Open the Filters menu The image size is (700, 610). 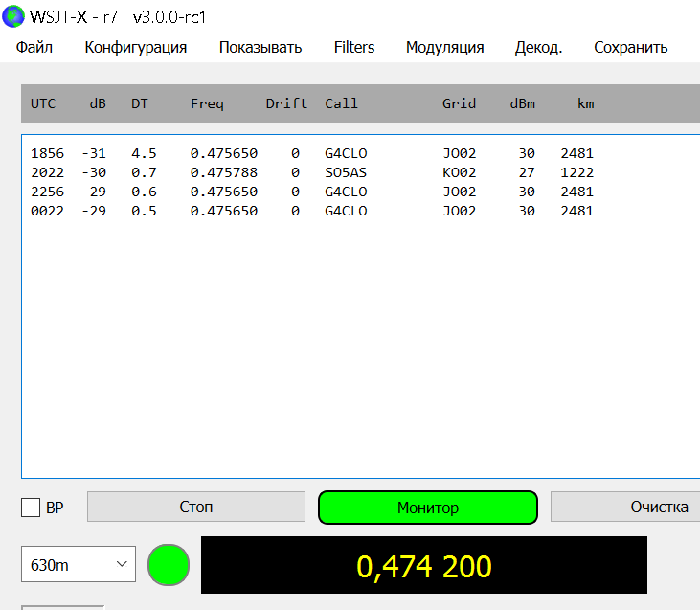[x=354, y=47]
